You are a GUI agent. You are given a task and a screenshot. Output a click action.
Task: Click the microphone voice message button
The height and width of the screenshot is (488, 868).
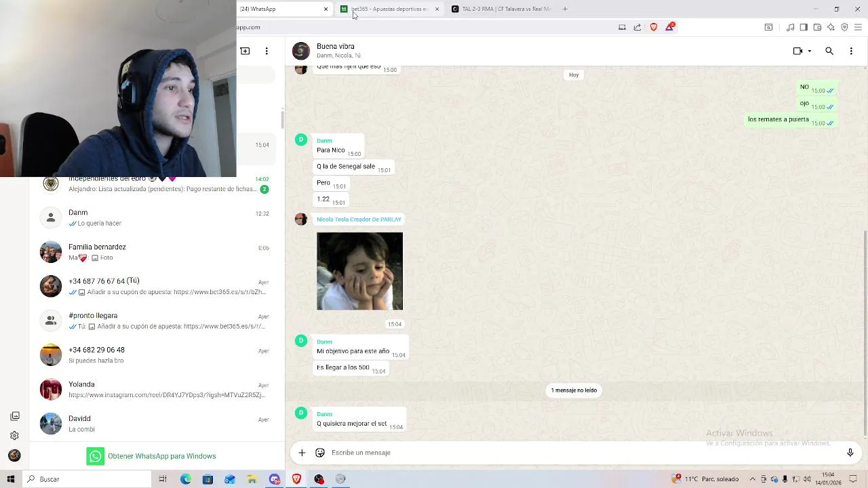coord(850,453)
